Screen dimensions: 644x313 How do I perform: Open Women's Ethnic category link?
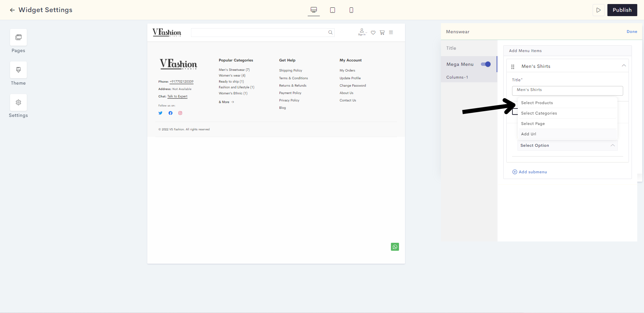tap(233, 93)
